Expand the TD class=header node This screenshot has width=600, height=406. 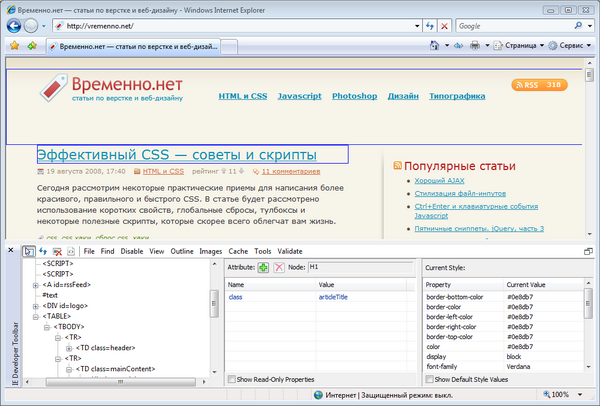pos(69,348)
